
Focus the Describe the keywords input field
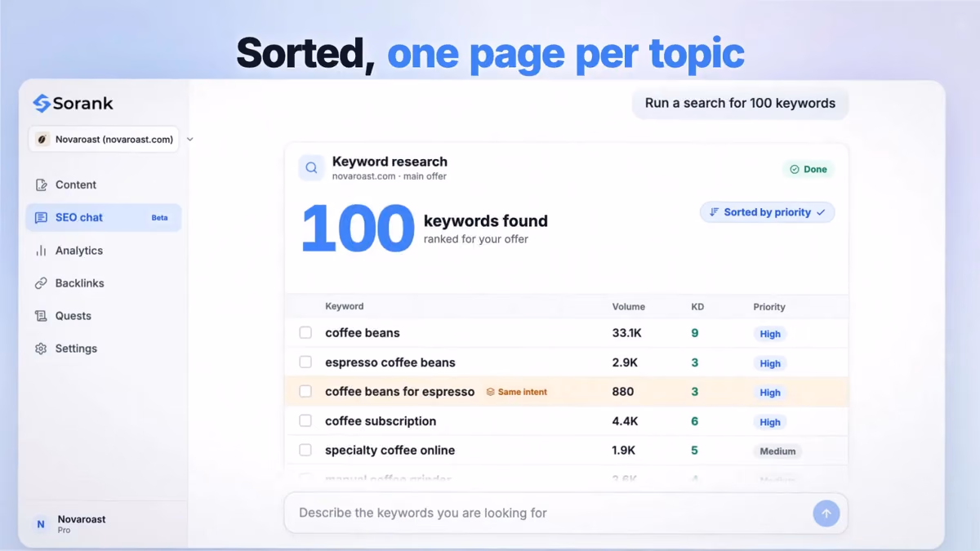click(566, 513)
